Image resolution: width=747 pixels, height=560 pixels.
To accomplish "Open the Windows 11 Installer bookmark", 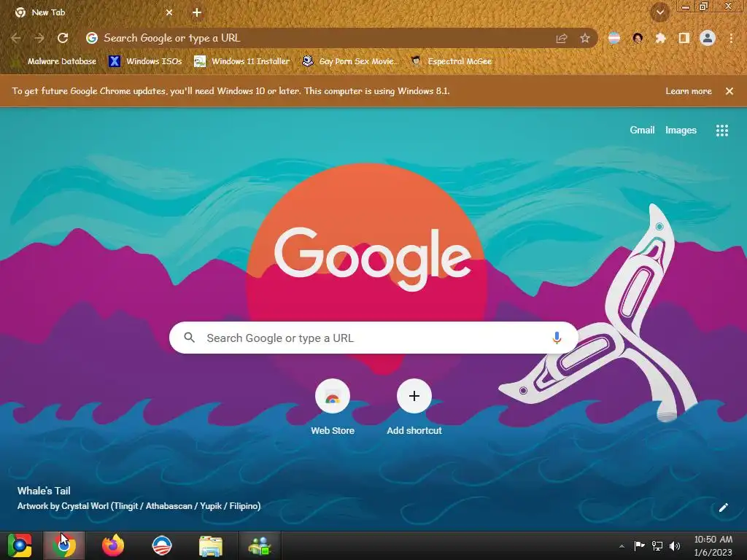I will tap(242, 61).
